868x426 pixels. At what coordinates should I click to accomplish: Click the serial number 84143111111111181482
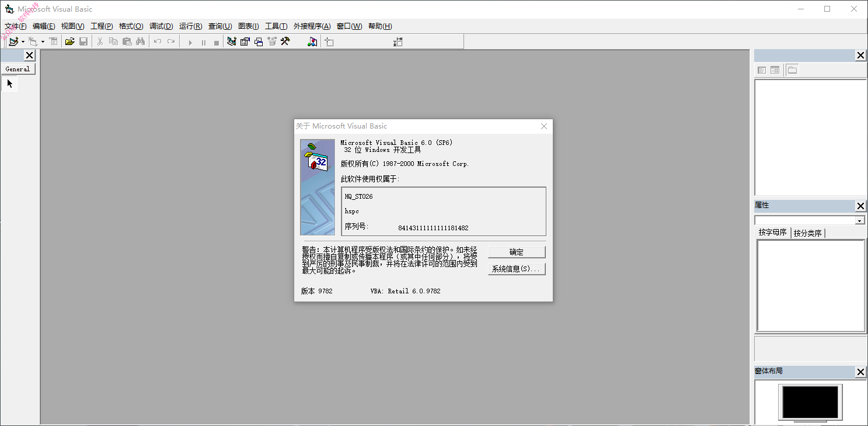coord(433,228)
